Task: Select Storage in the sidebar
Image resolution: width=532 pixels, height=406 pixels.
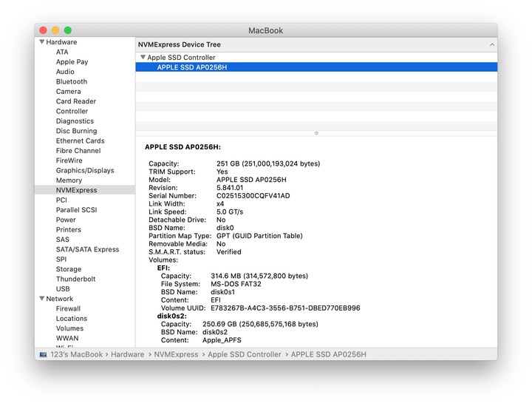Action: tap(69, 269)
